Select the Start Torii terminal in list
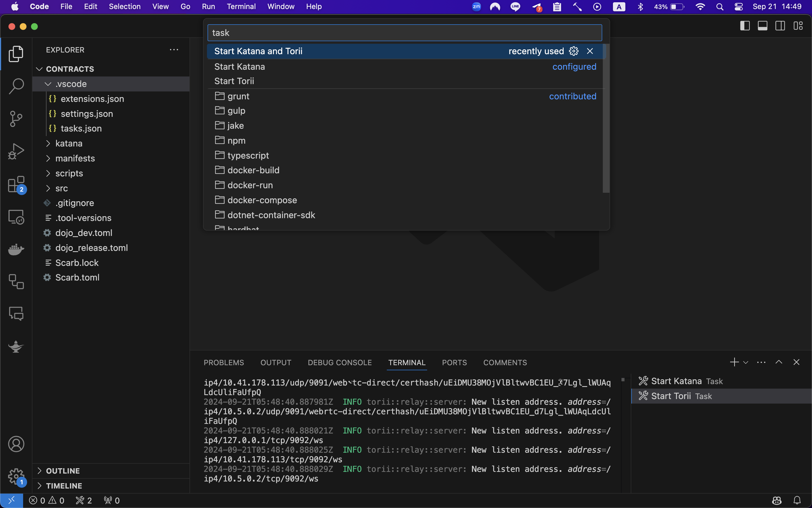Screen dimensions: 812x508 721,396
